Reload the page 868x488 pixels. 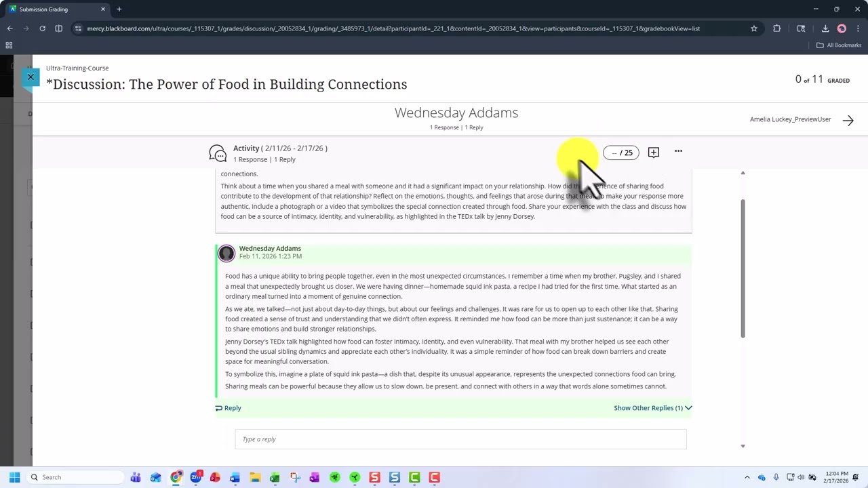point(42,28)
